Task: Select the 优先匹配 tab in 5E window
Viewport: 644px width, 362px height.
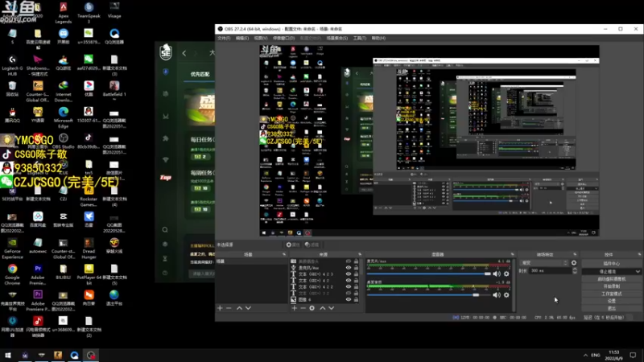Action: 200,74
